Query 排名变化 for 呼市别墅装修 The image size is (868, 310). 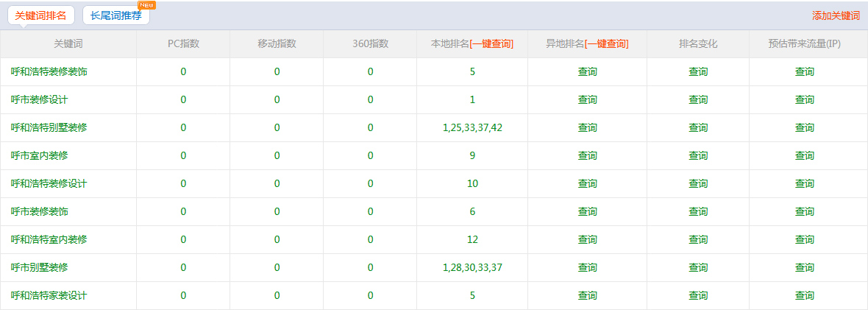click(697, 268)
